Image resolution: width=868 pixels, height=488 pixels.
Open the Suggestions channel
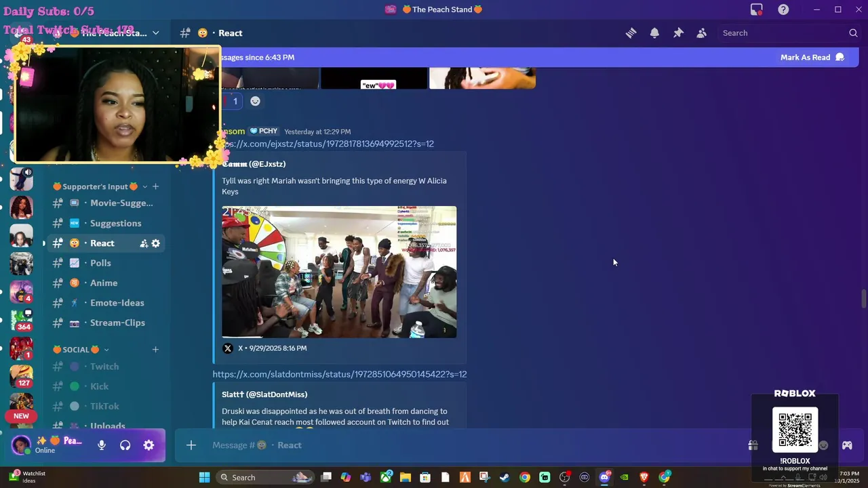[x=106, y=223]
